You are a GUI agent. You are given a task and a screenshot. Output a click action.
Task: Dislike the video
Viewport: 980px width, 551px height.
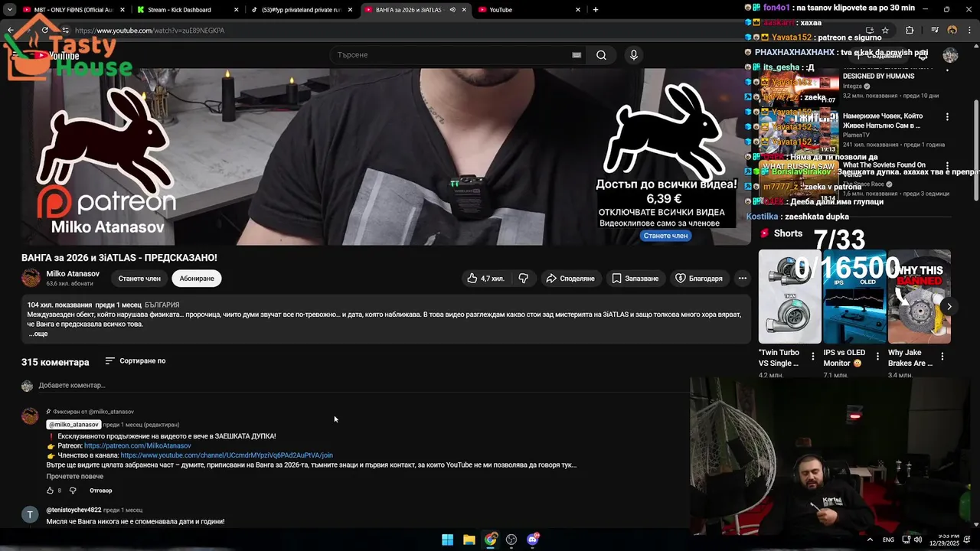(x=523, y=279)
